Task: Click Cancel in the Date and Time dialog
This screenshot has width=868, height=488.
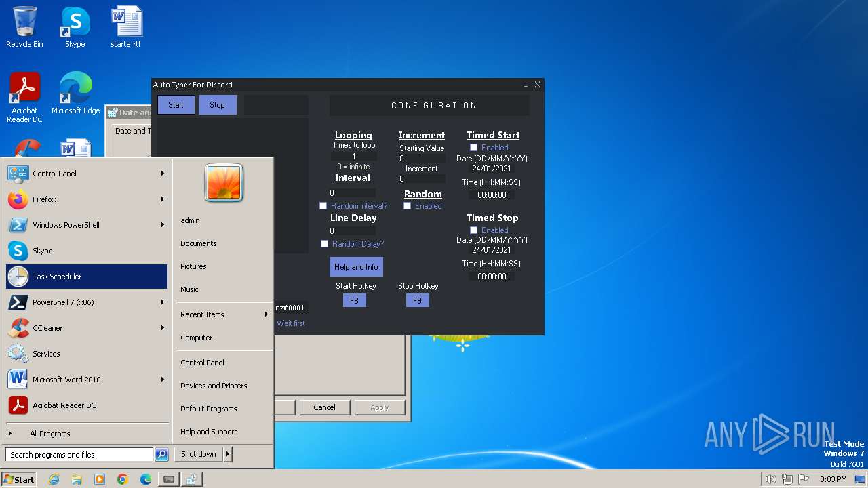Action: pos(324,407)
